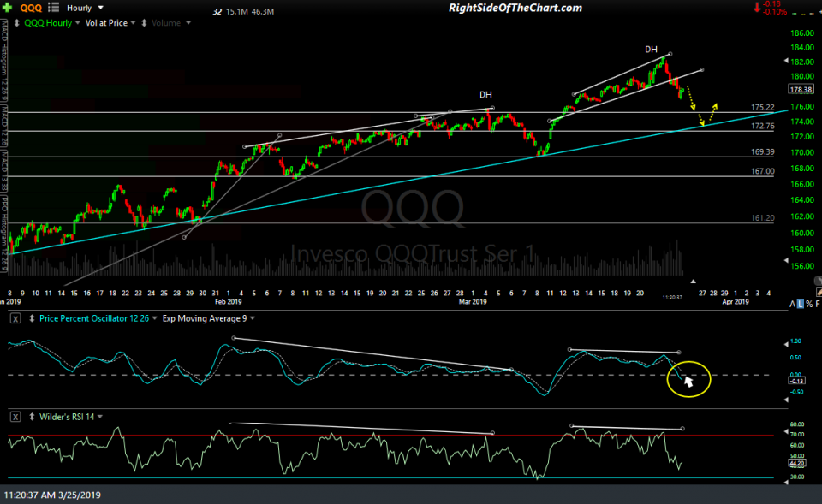The width and height of the screenshot is (822, 504).
Task: Select the A arithmetic scale icon
Action: point(793,302)
